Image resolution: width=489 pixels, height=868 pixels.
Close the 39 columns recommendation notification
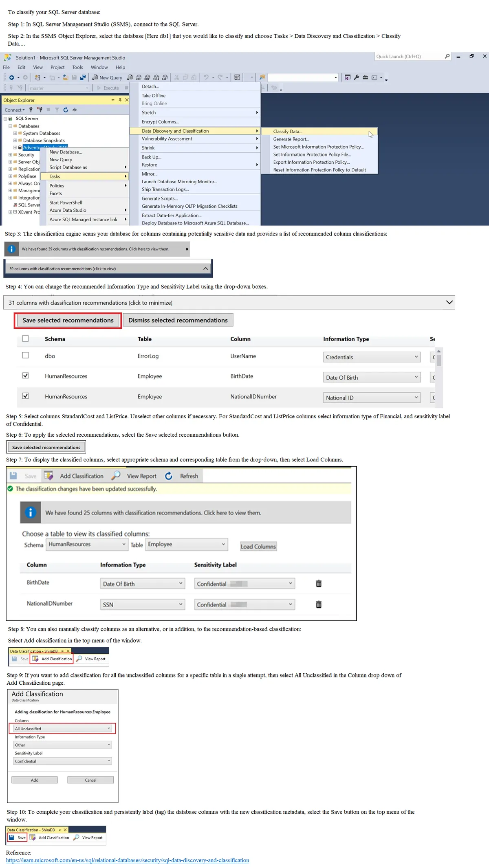coord(187,249)
